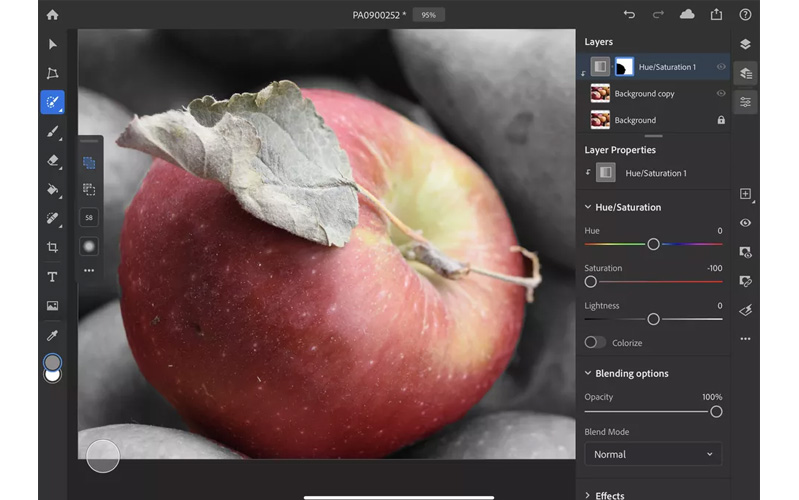Click the Home icon

click(52, 15)
